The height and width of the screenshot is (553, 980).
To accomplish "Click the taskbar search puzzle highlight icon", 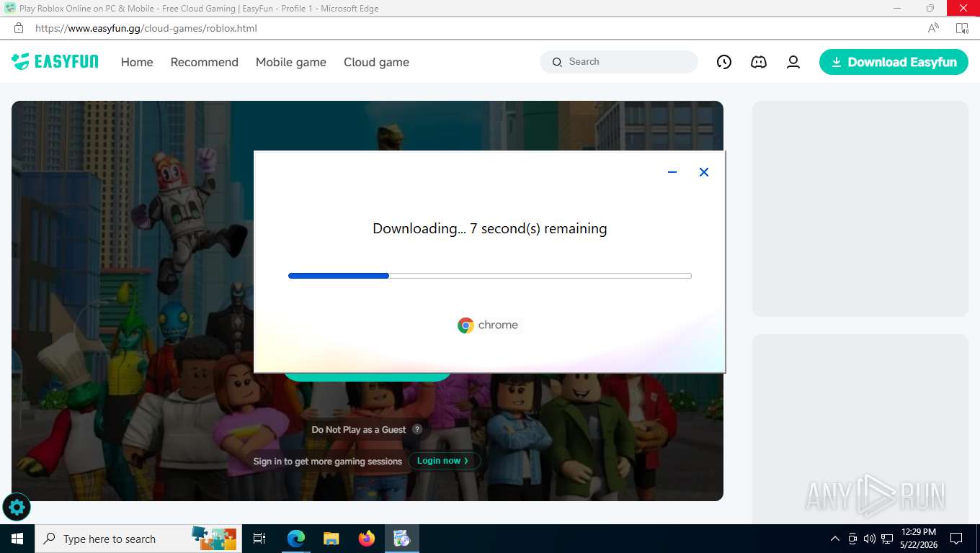I will click(x=214, y=539).
